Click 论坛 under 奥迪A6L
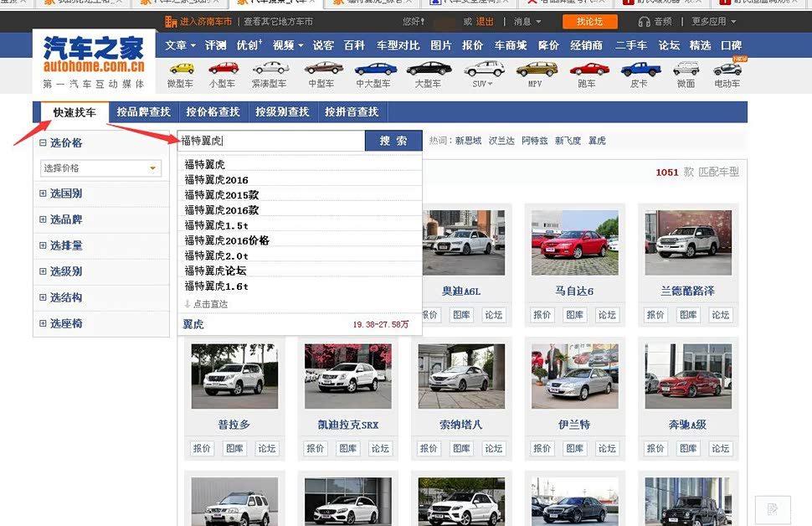Image resolution: width=812 pixels, height=526 pixels. click(x=494, y=315)
